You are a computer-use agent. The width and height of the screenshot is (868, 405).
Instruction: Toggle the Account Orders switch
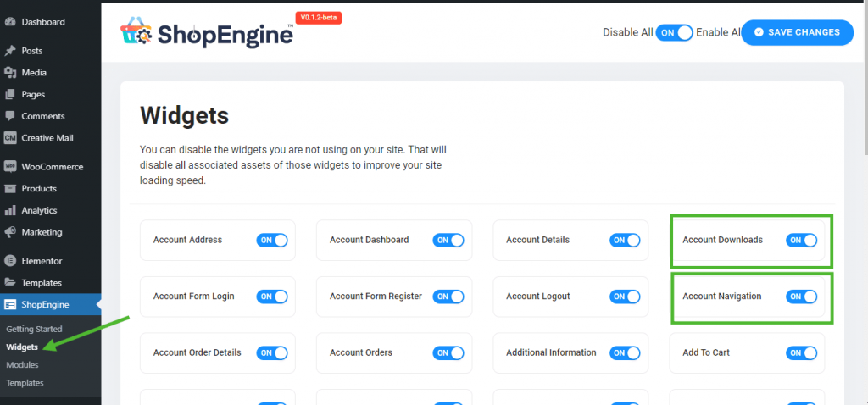coord(448,353)
